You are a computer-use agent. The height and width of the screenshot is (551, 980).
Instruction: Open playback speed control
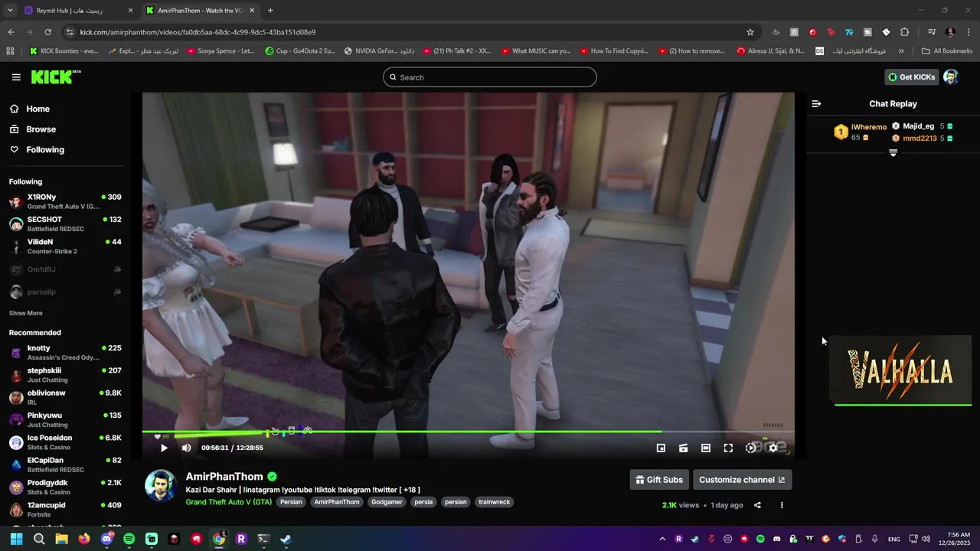751,448
